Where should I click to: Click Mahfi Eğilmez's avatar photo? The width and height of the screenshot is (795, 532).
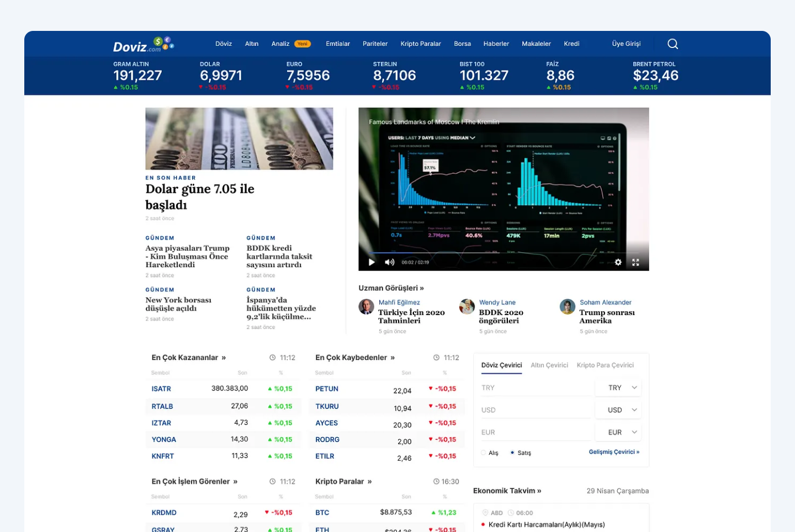pyautogui.click(x=366, y=307)
